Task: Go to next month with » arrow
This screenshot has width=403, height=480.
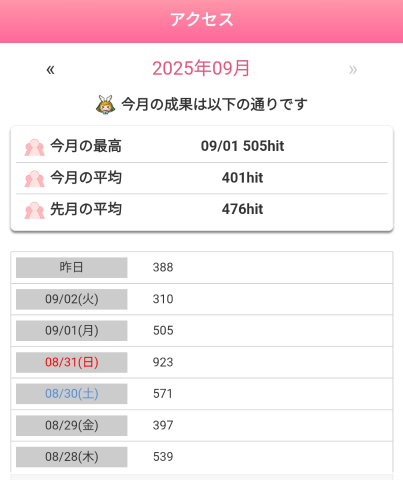Action: click(353, 70)
